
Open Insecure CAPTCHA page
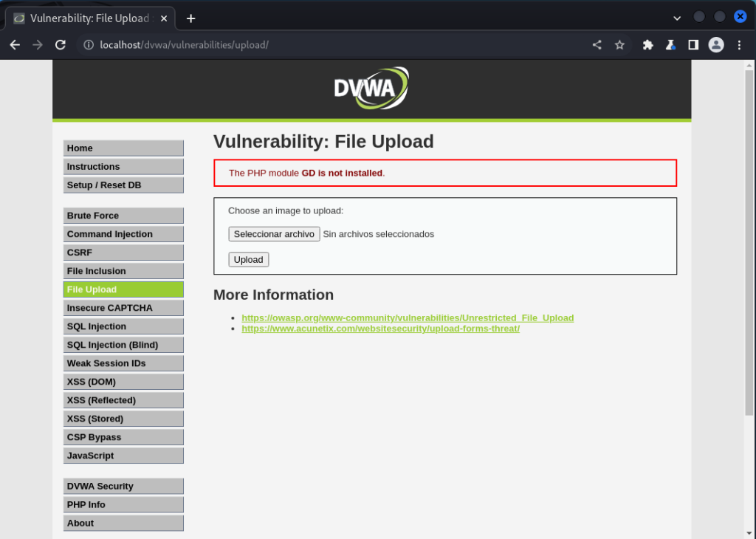click(123, 308)
